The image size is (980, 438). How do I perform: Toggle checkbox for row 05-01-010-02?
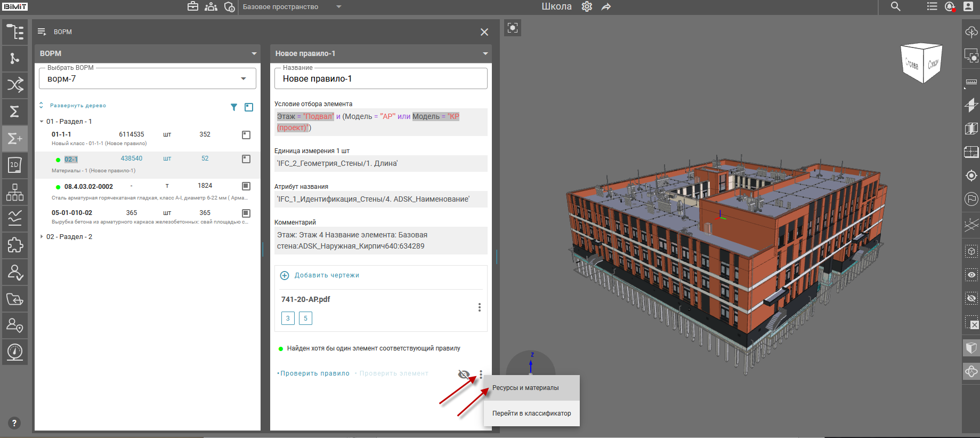[246, 213]
